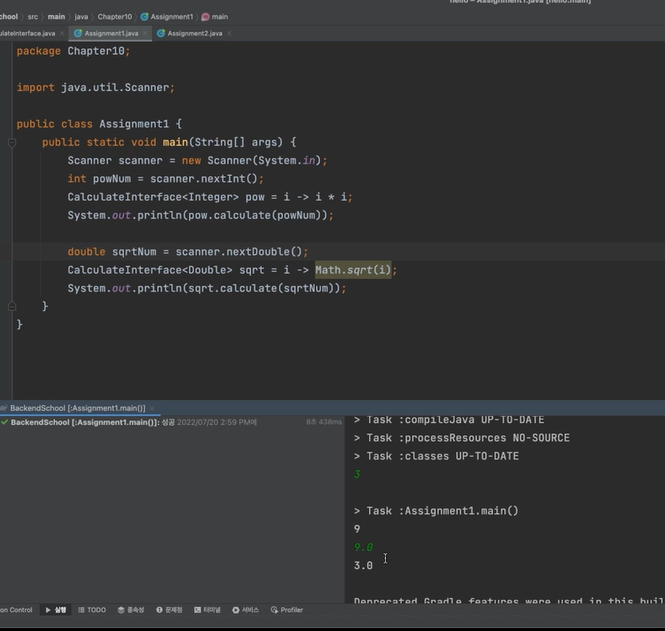Open the Dependencies (종속성) tool window
This screenshot has width=665, height=631.
[131, 610]
